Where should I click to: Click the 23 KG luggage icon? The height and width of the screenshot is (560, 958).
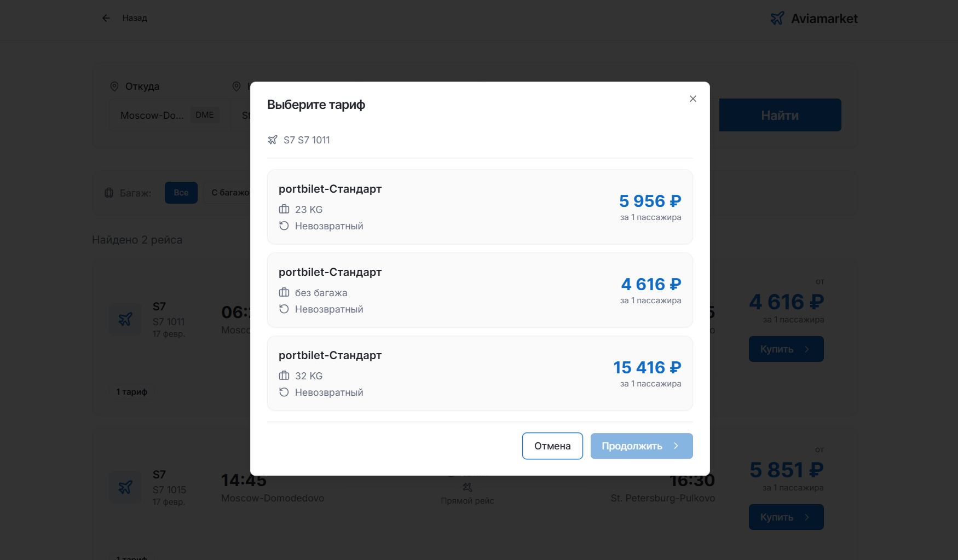[284, 209]
